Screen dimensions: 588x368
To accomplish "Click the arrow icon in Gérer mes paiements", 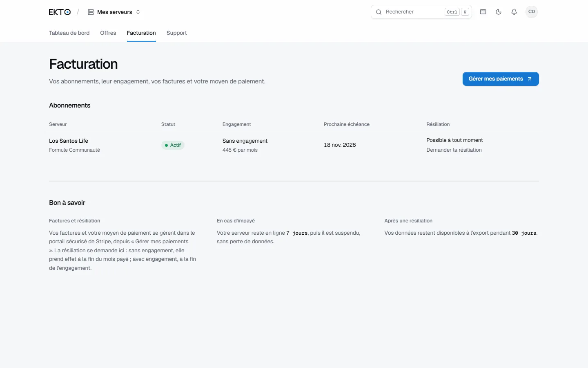I will click(x=530, y=79).
